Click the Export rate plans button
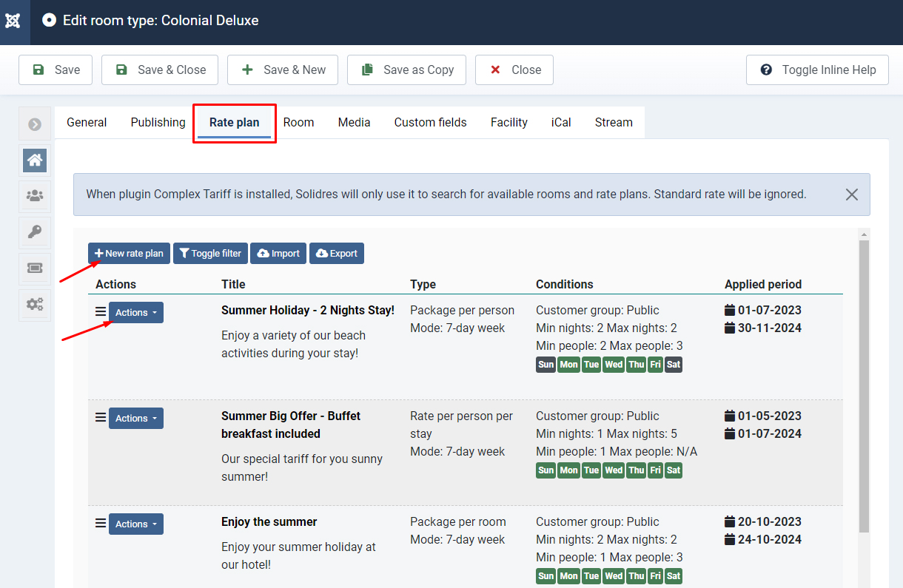Viewport: 903px width, 588px height. click(x=336, y=254)
